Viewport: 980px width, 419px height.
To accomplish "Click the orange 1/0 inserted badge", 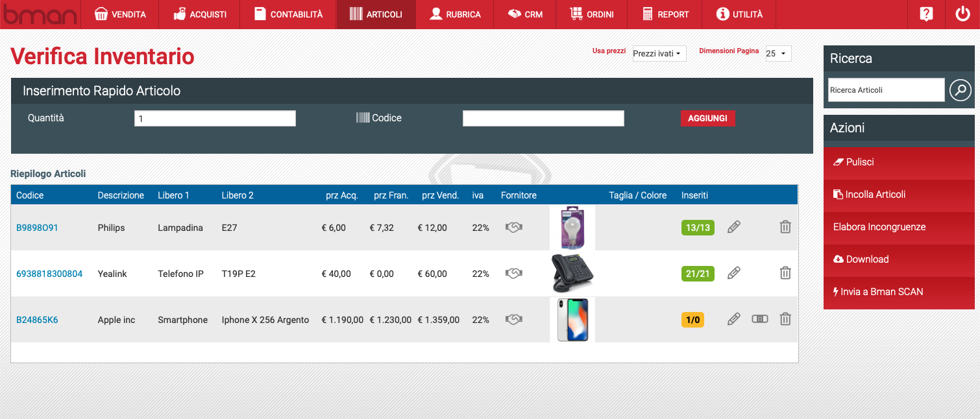I will click(692, 320).
